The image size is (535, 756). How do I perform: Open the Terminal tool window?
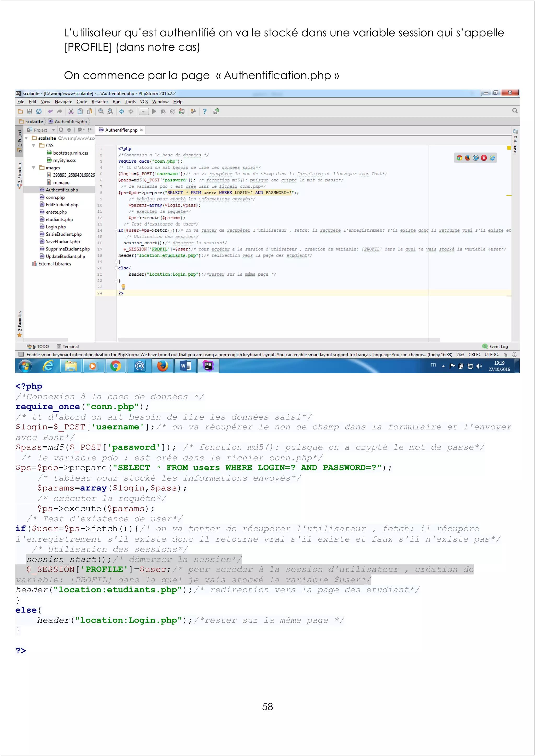(68, 346)
